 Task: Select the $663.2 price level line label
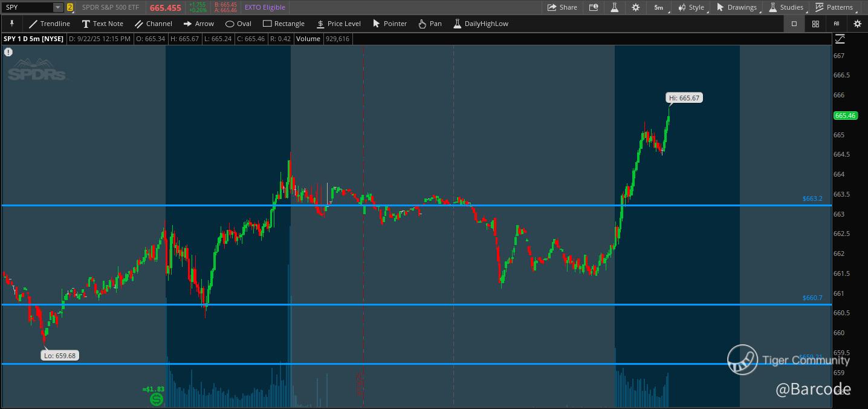812,198
